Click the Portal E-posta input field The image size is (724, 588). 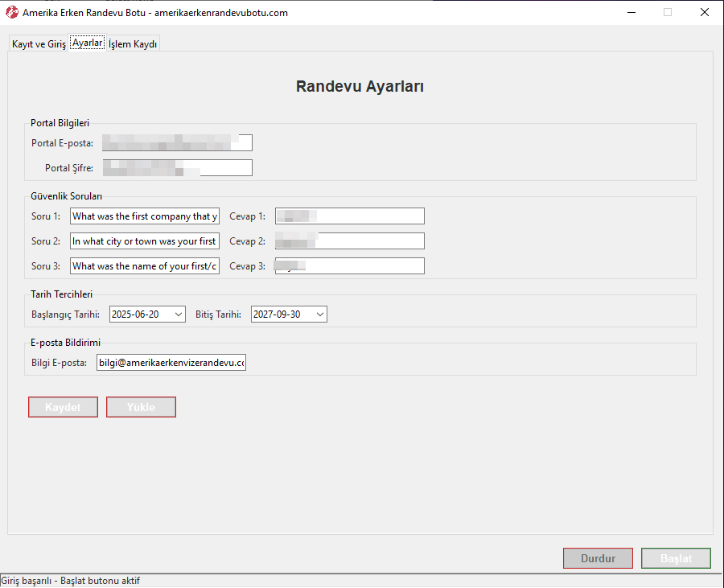pyautogui.click(x=177, y=143)
